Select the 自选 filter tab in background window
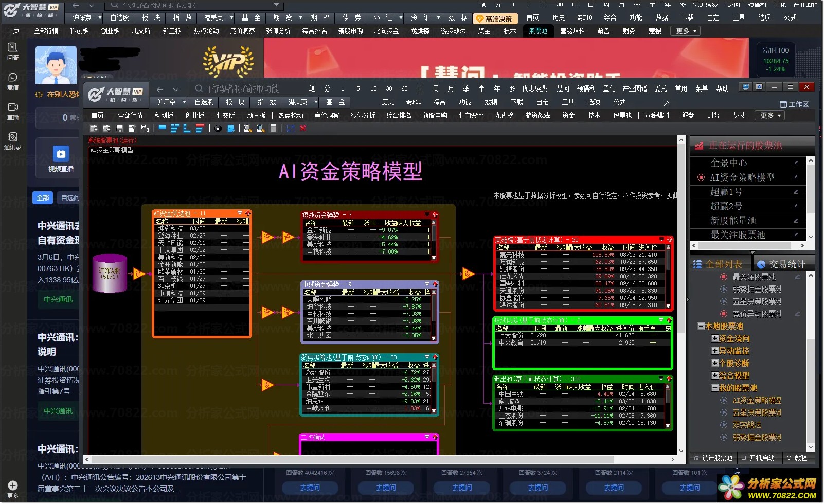The height and width of the screenshot is (504, 825). tap(69, 197)
